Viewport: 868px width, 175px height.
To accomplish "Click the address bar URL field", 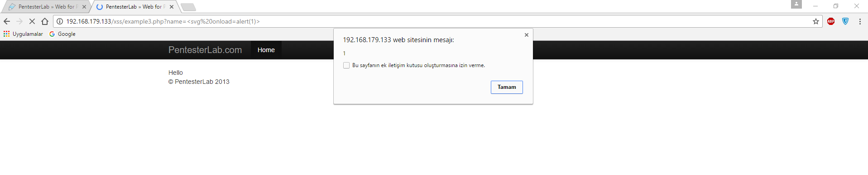I will (435, 21).
